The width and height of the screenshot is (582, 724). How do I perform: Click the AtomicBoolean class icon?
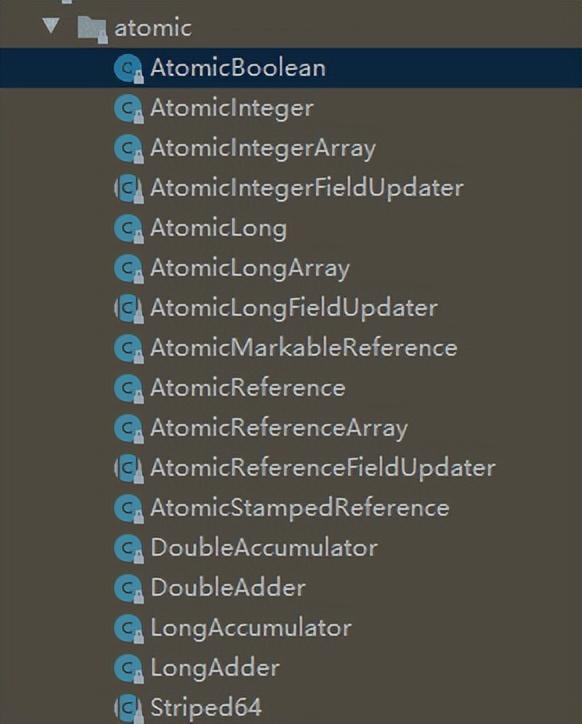click(128, 69)
